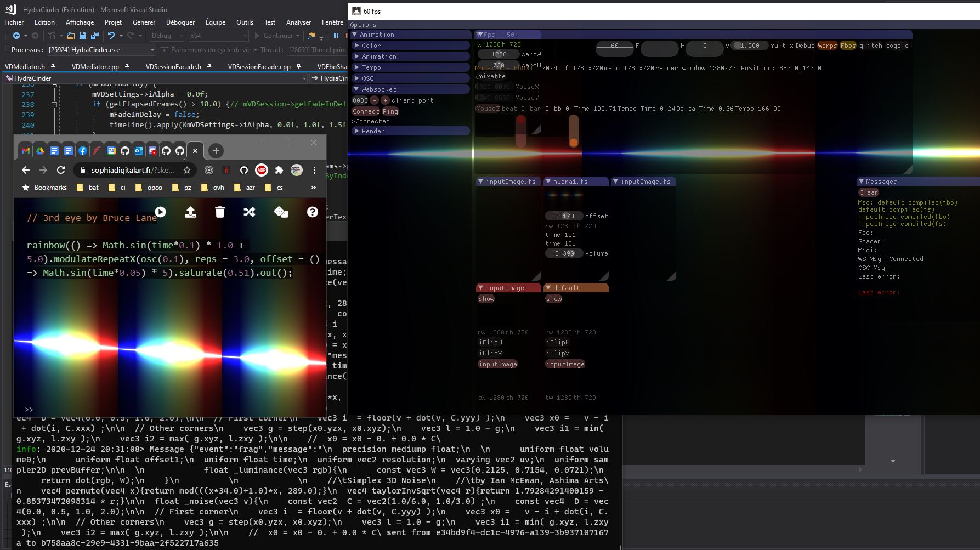
Task: Click show under the inputImage texture
Action: click(x=486, y=299)
